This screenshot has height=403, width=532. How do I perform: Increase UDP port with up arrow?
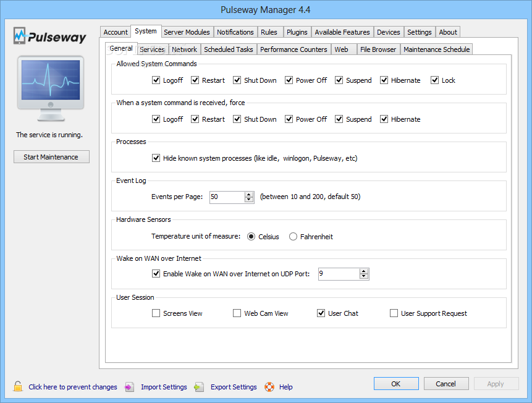[x=364, y=271]
